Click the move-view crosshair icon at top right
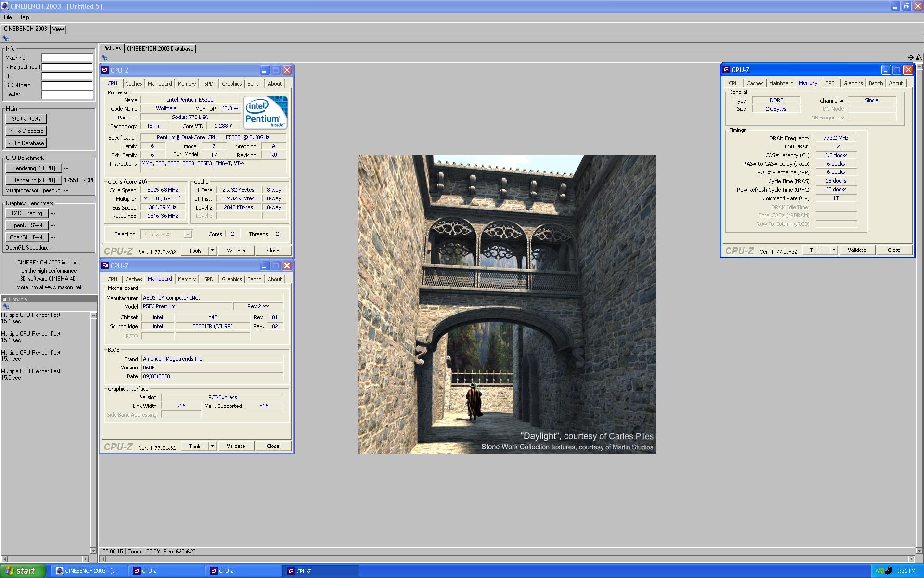This screenshot has height=578, width=924. pos(911,58)
